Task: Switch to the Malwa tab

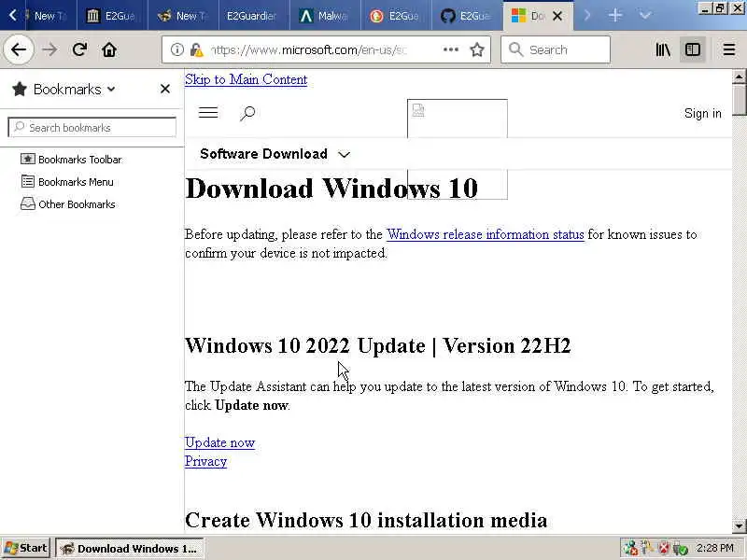Action: pos(324,16)
